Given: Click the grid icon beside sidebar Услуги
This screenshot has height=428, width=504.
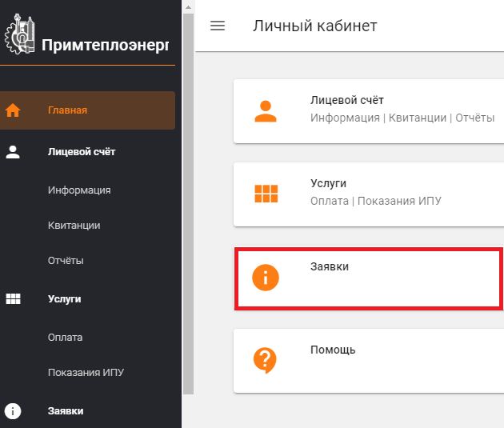Looking at the screenshot, I should point(13,299).
